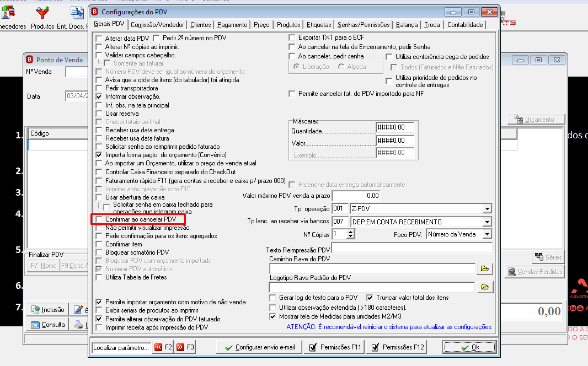Increase Nº Cópias spinner
588x366 pixels.
click(350, 232)
